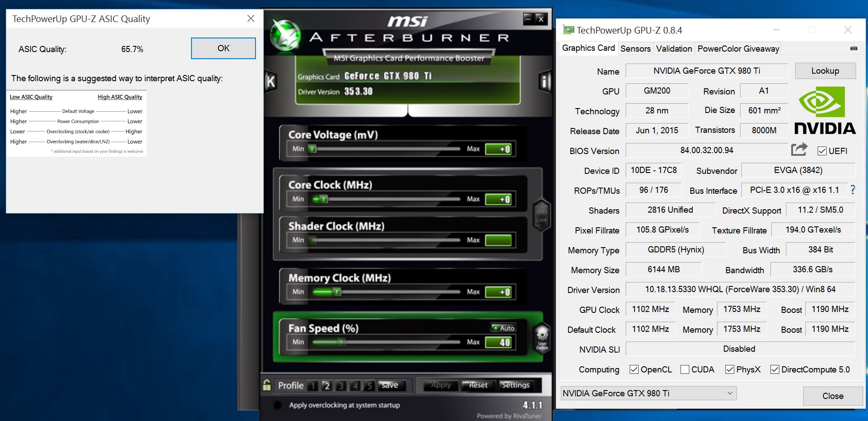Switch to the Graphics Card tab
868x421 pixels.
[x=588, y=48]
